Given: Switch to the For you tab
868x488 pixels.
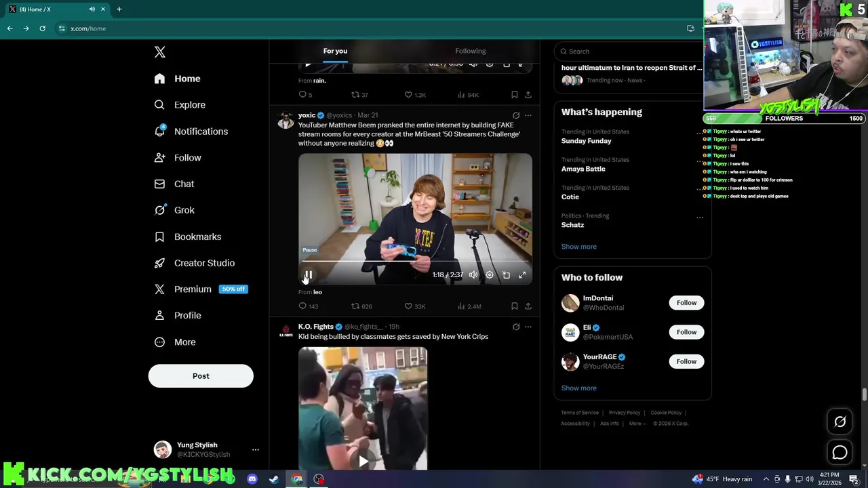Looking at the screenshot, I should coord(335,52).
